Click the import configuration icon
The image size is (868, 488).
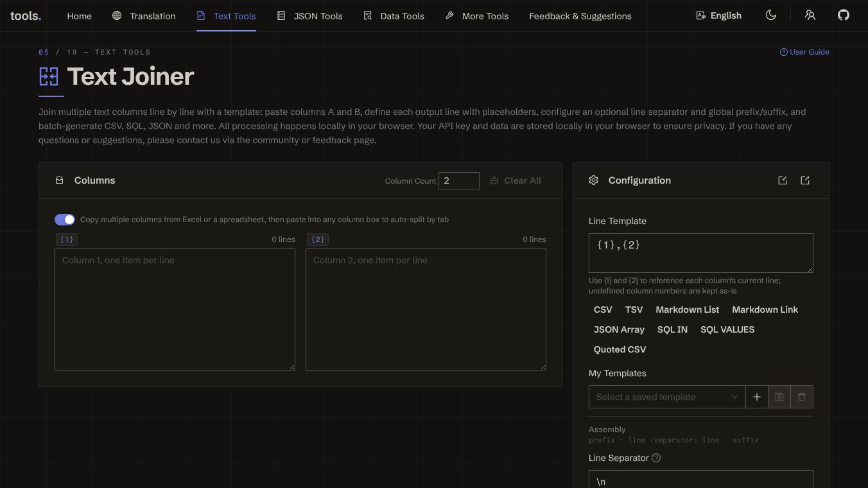783,180
